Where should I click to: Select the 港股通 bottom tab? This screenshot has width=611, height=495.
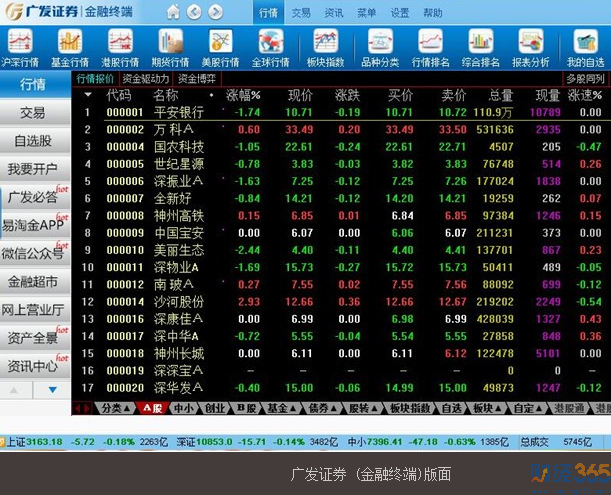tap(569, 408)
